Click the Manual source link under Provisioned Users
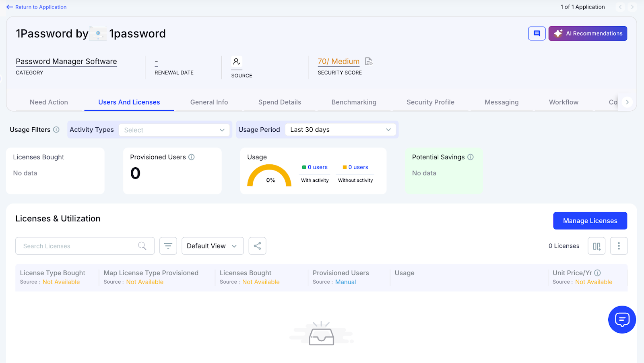This screenshot has width=644, height=363. coord(346,282)
